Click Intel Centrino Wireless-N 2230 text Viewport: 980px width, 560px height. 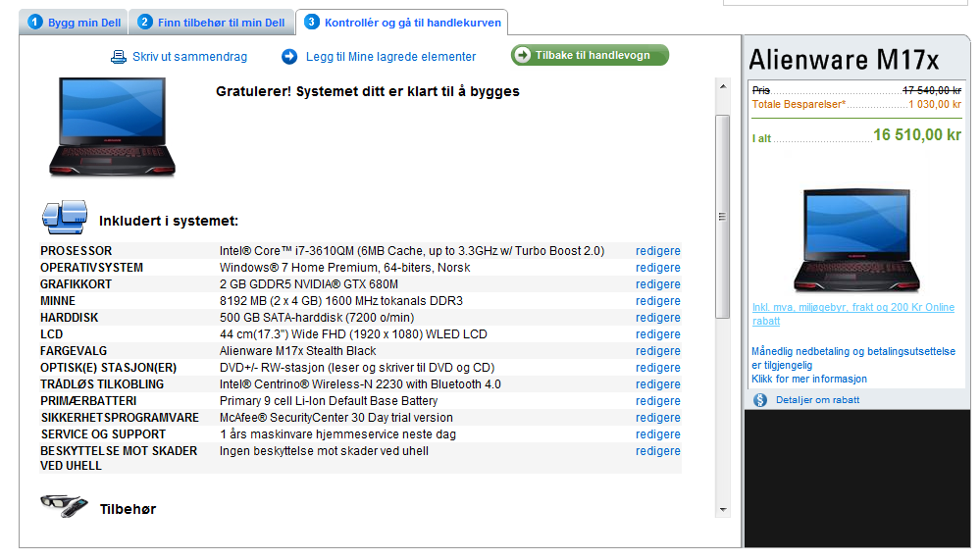[x=360, y=384]
